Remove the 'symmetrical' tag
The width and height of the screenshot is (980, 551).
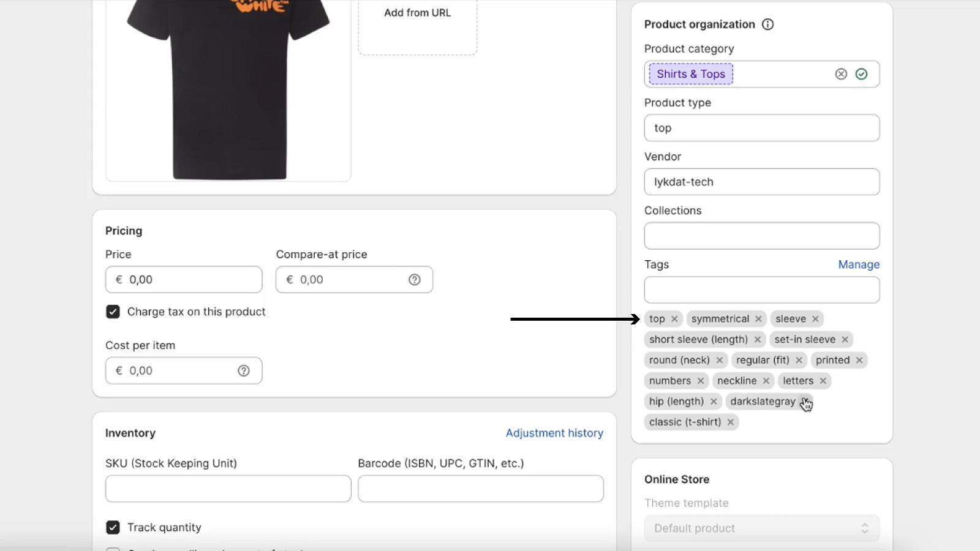(758, 319)
